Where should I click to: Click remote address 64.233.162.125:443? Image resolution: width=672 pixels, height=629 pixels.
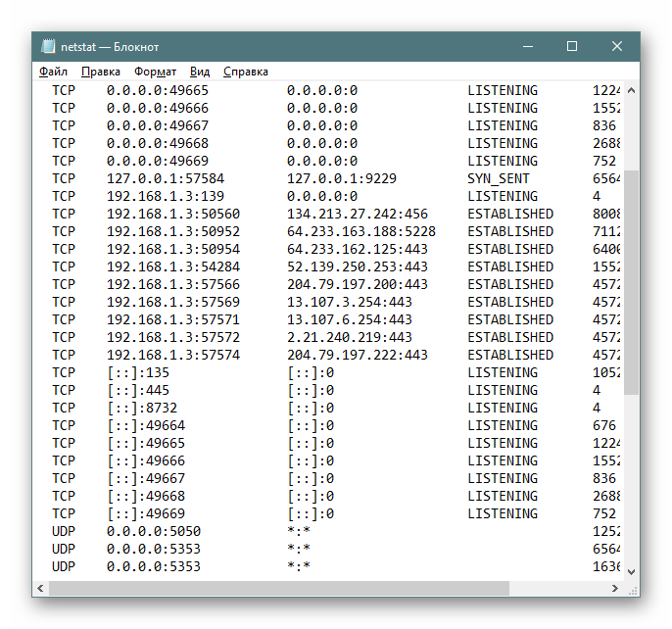358,249
